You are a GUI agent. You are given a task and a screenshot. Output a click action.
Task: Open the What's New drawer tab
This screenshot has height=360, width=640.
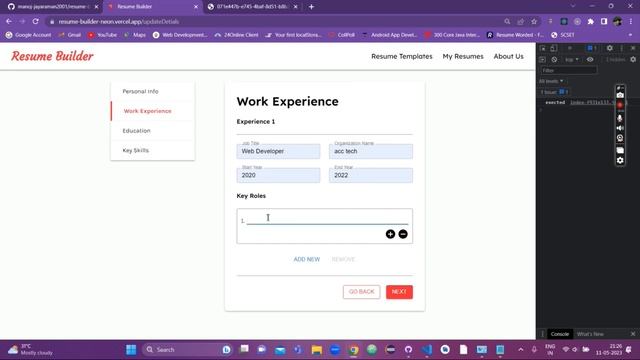tap(590, 334)
